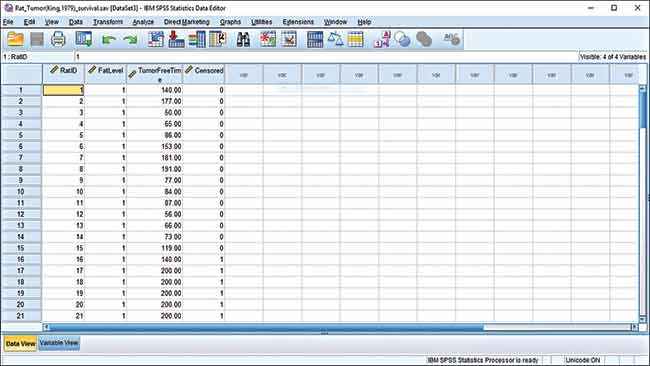
Task: Click vertical scrollbar up arrow
Action: 643,88
